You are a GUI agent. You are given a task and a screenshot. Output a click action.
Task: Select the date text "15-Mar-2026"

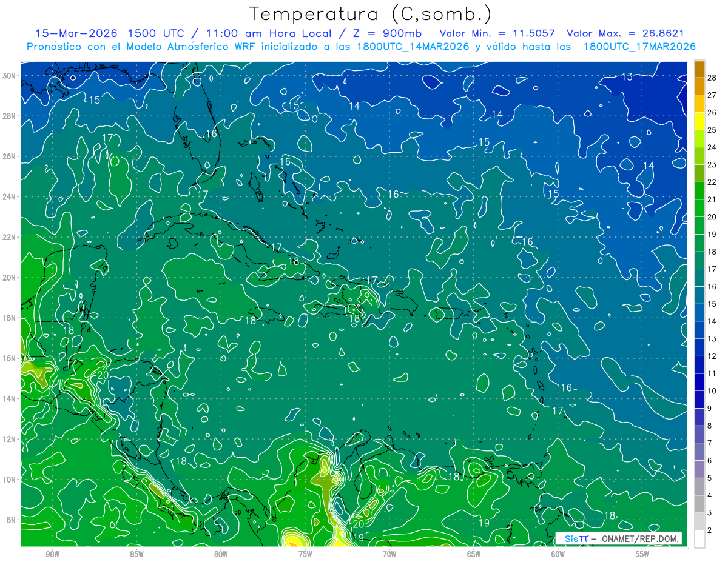(x=75, y=33)
